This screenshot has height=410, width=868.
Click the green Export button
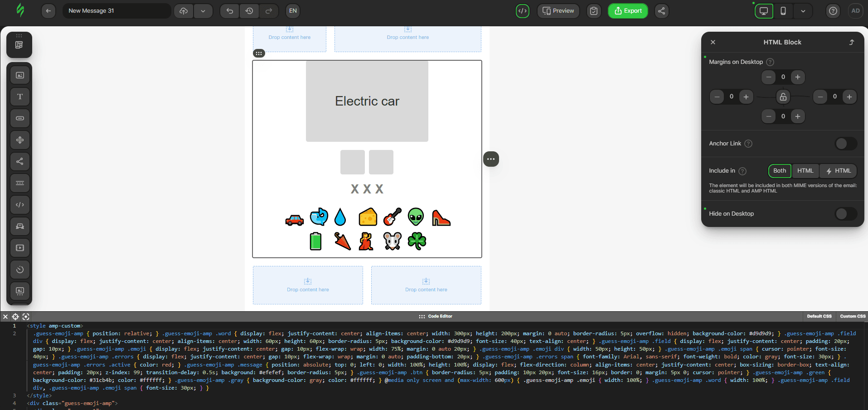tap(628, 11)
